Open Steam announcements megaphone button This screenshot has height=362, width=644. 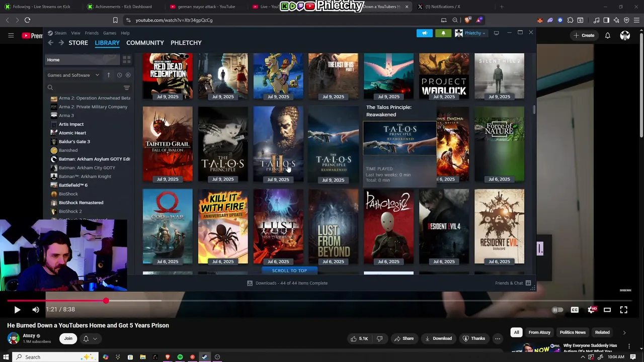[424, 33]
